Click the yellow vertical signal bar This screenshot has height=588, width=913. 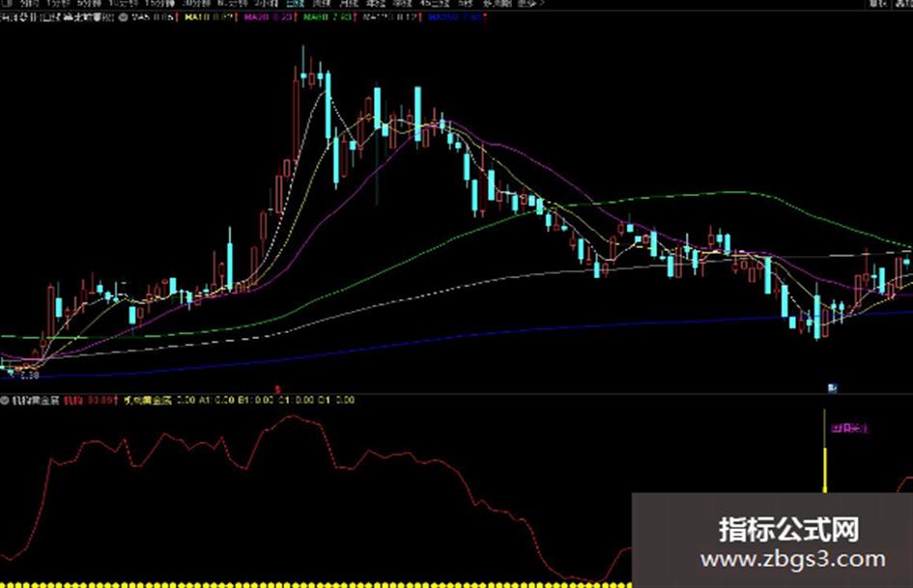(824, 451)
